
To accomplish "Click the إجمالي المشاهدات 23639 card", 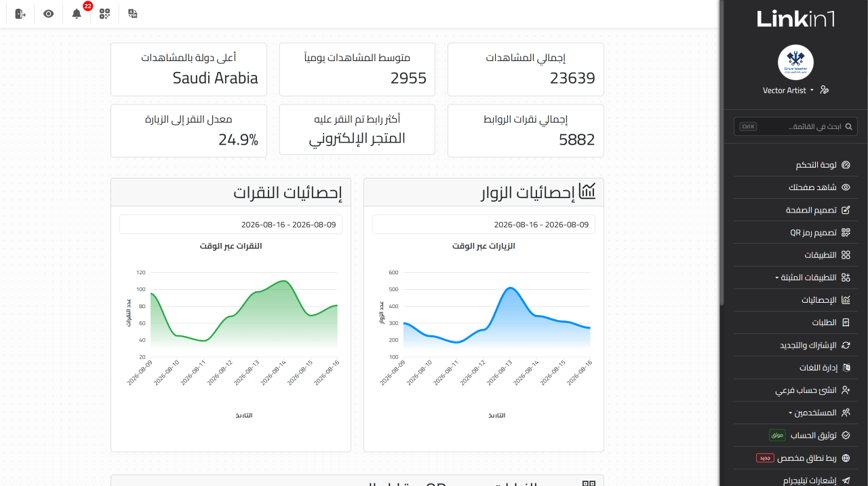I will tap(526, 69).
